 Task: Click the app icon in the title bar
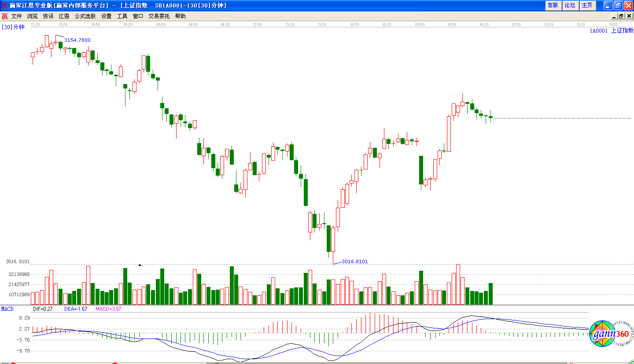pos(4,5)
